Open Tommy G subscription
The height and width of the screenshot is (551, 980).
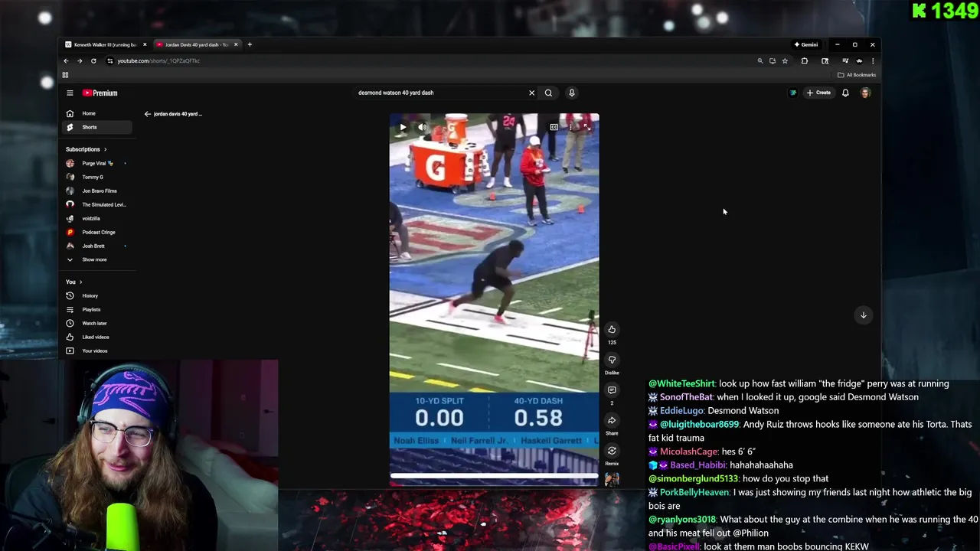tap(96, 177)
